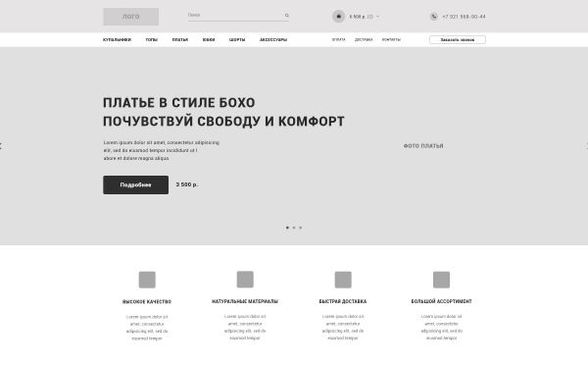Screen dimensions: 588x366
Task: Expand the cart total dropdown arrow
Action: coord(377,17)
